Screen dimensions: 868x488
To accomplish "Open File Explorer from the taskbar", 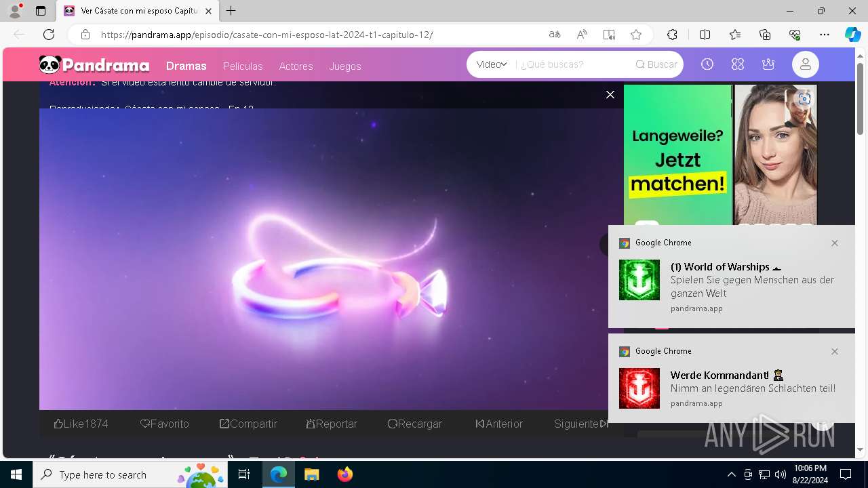I will (x=311, y=474).
